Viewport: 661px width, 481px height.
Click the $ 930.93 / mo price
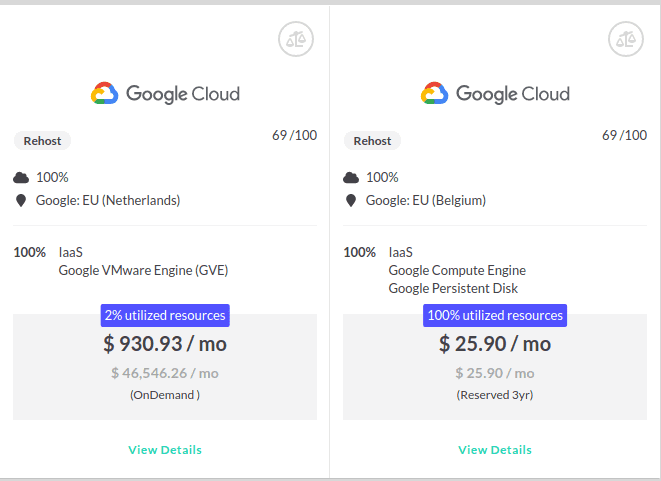coord(165,344)
